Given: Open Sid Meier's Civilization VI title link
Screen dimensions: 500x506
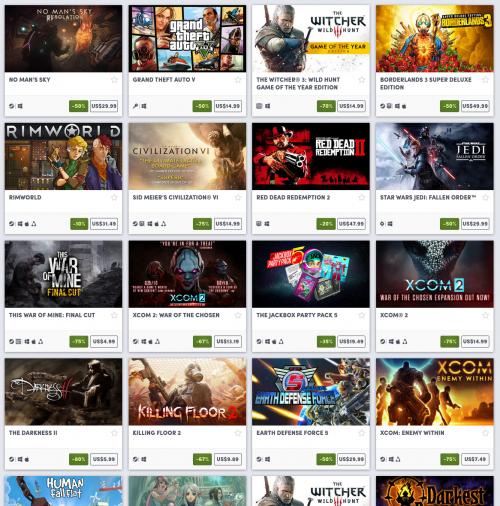Looking at the screenshot, I should (x=175, y=197).
